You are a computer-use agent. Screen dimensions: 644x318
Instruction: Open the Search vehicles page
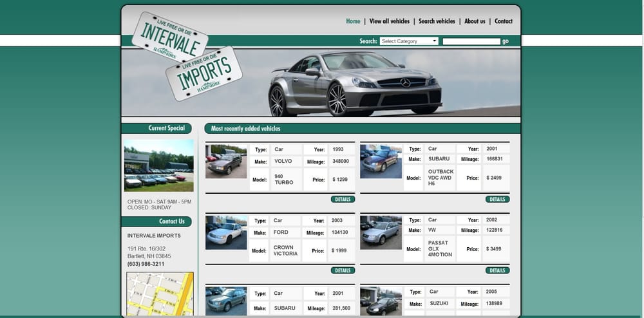[x=437, y=21]
